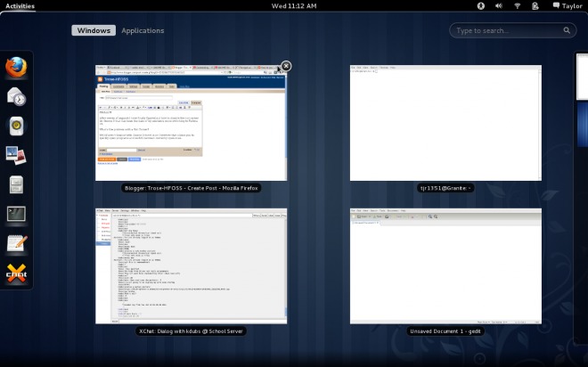Launch XChat from the dash

coord(17,273)
